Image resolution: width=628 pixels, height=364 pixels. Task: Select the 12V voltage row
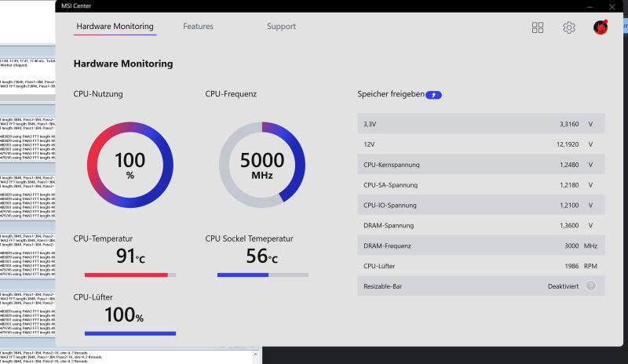coord(481,144)
